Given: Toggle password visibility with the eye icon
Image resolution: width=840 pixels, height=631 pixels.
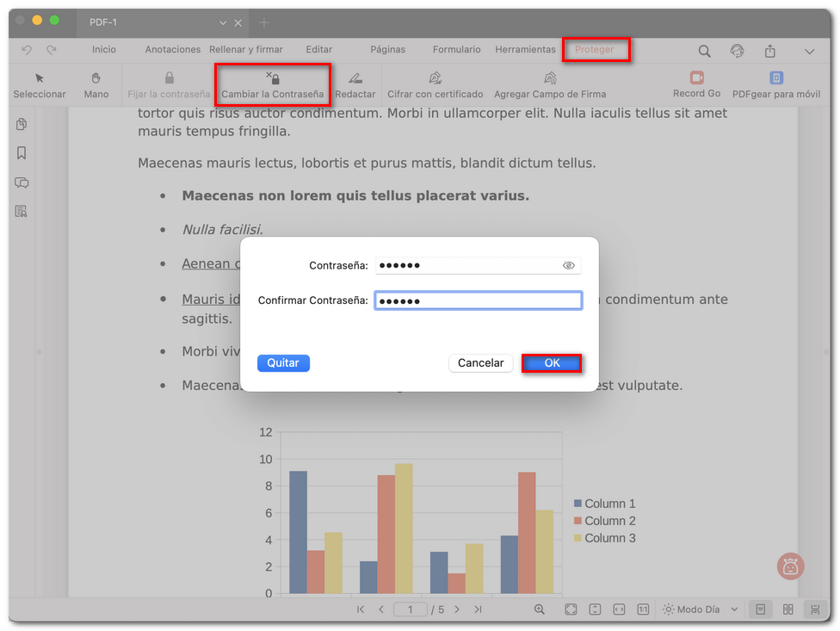Looking at the screenshot, I should tap(568, 265).
